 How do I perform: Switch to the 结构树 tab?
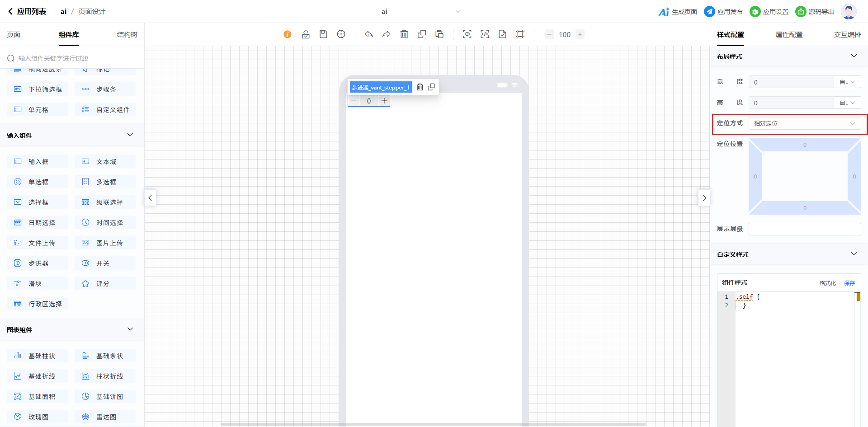(127, 35)
